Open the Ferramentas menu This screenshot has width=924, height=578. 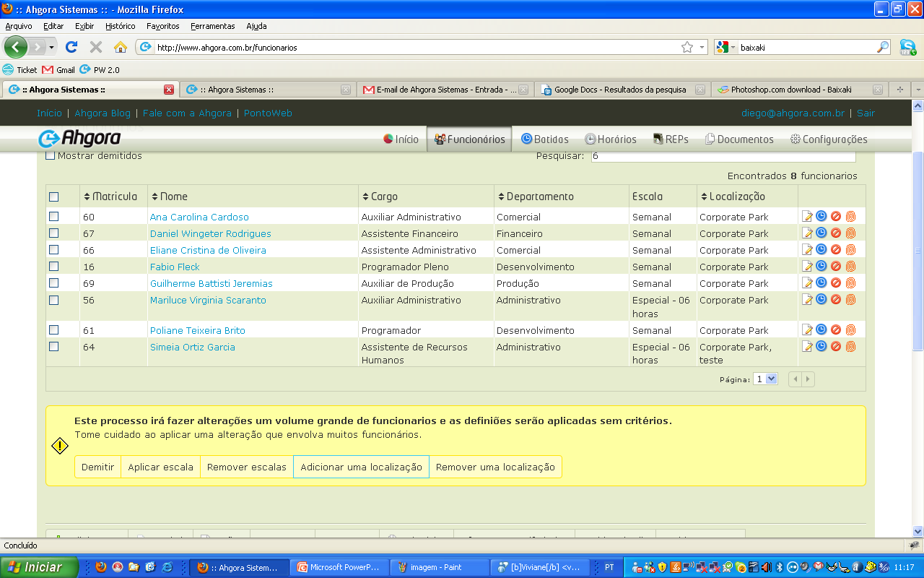(213, 26)
